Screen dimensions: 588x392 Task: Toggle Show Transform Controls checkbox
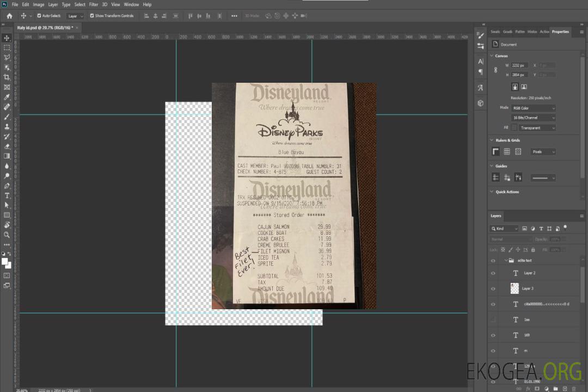point(92,16)
